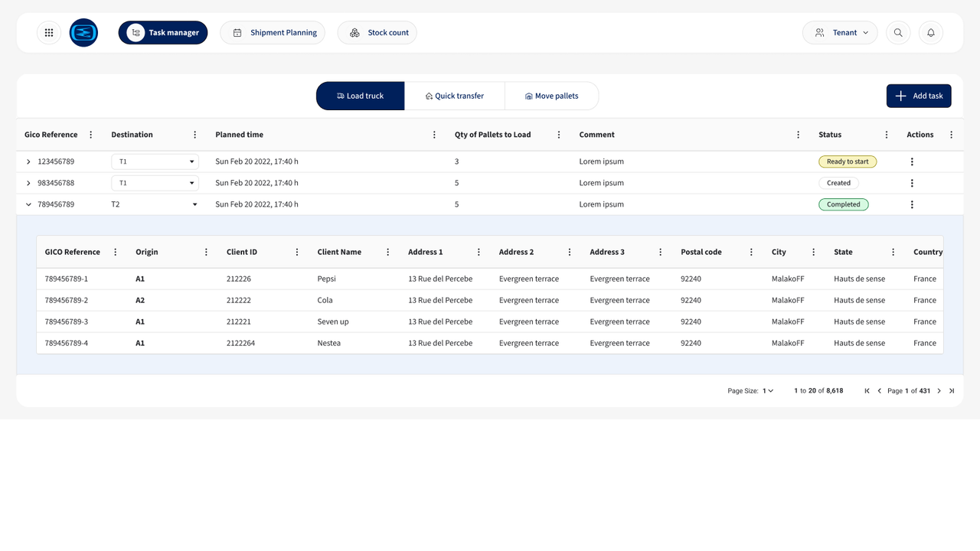Screen dimensions: 980x551
Task: Click the Add task button
Action: pos(919,96)
